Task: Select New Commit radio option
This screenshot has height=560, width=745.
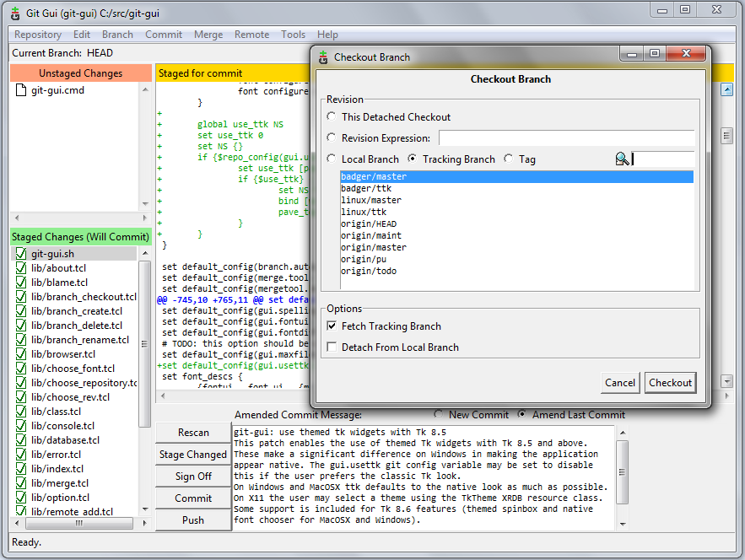Action: tap(438, 415)
